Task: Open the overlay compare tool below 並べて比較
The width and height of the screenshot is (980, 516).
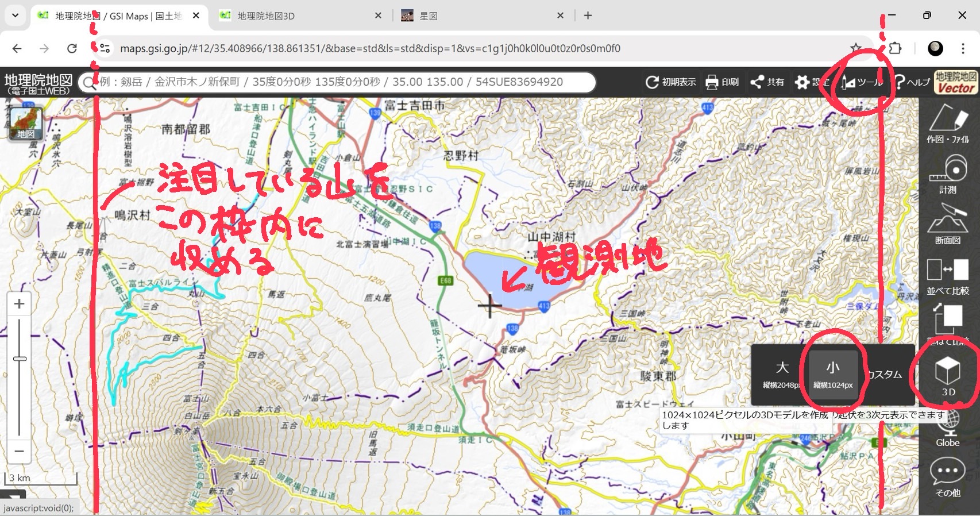Action: (x=948, y=323)
